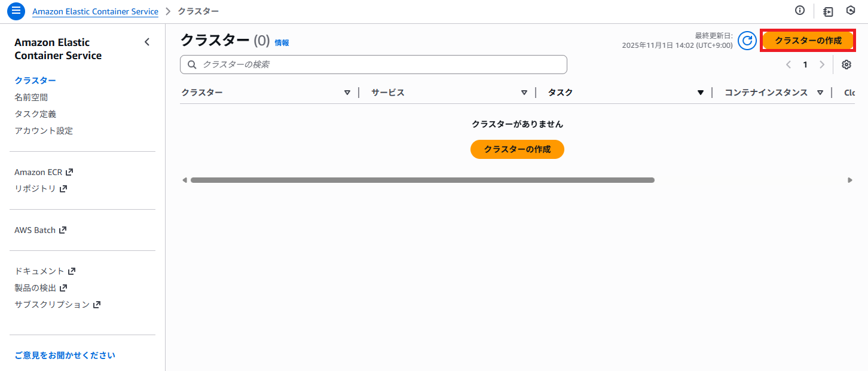
Task: Click the horizontal table scrollbar
Action: (422, 180)
